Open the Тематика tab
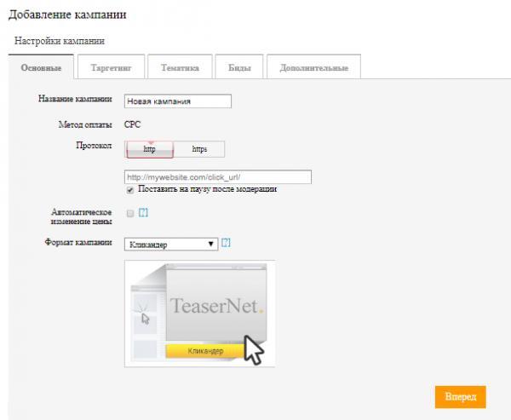 coord(180,66)
